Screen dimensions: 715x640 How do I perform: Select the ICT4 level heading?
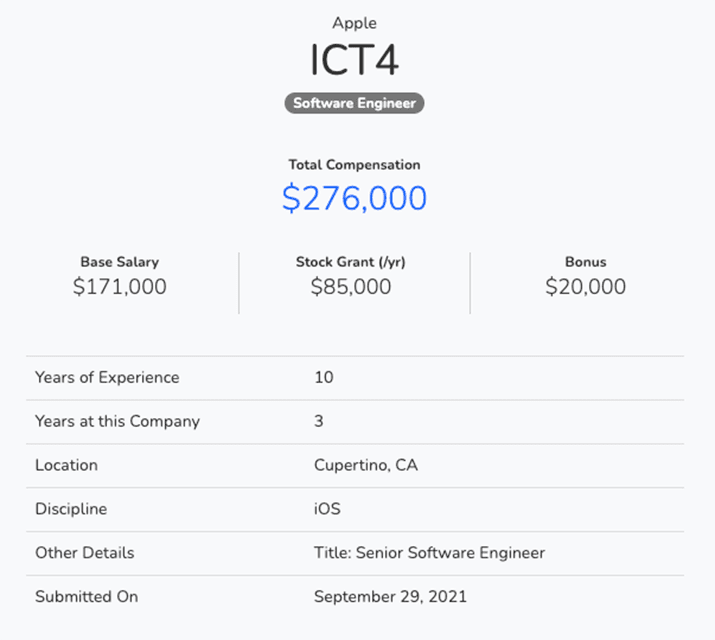(x=354, y=60)
